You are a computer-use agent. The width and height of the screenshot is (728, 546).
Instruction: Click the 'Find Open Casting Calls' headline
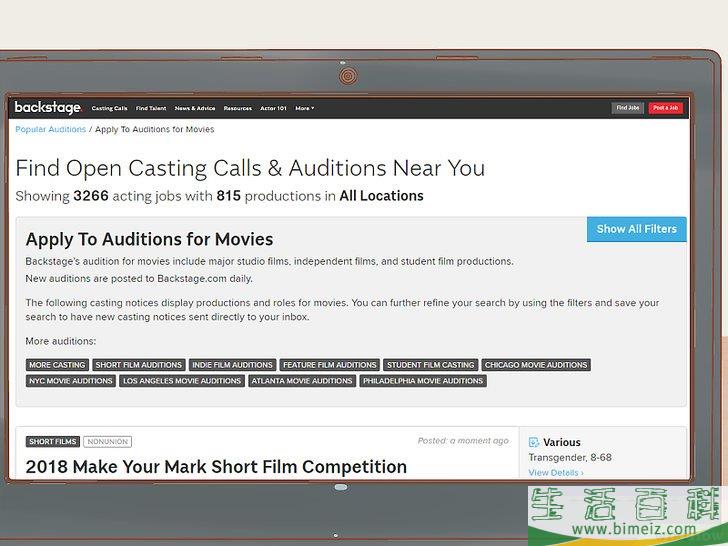(250, 168)
